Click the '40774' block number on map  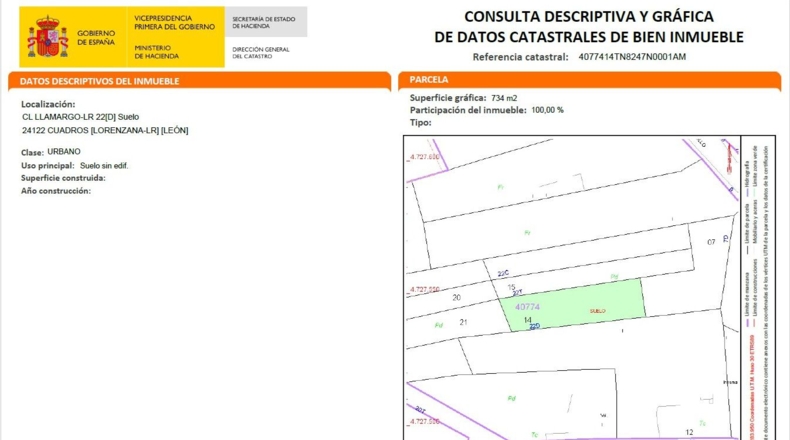[x=528, y=307]
